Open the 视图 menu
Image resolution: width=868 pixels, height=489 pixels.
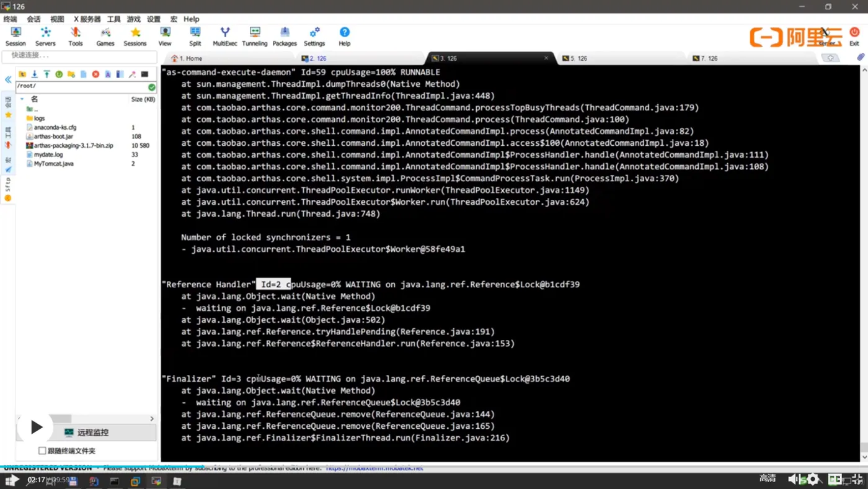tap(57, 19)
